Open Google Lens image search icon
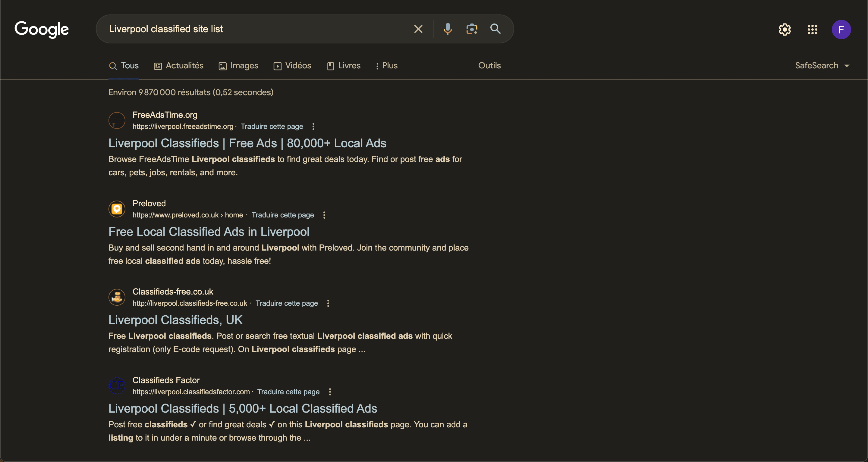Viewport: 868px width, 462px height. point(472,29)
